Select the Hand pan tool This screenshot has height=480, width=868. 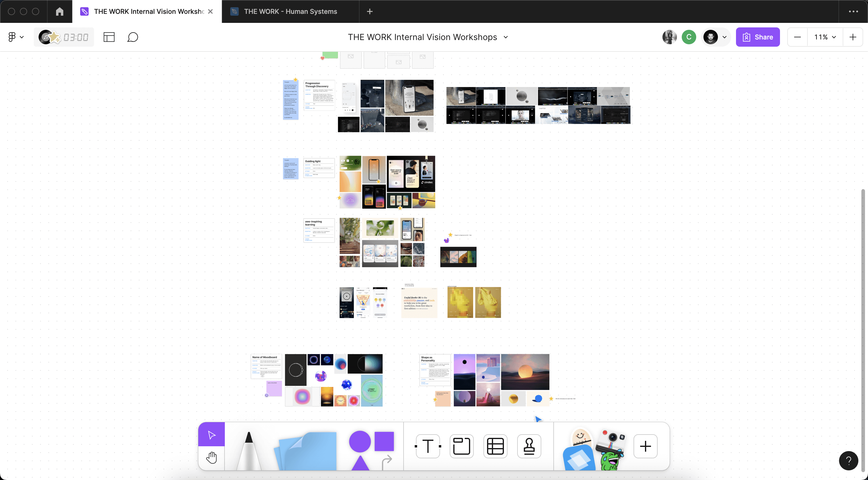pos(212,458)
